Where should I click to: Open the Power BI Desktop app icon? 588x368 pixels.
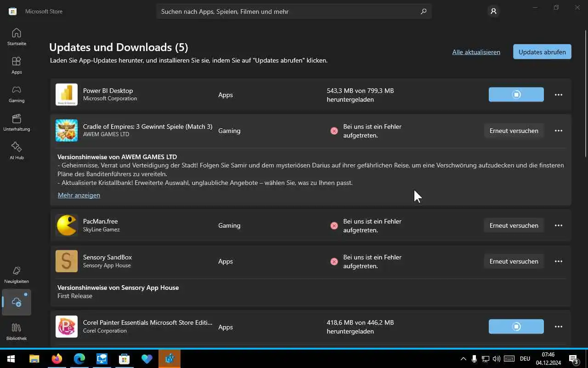click(x=67, y=95)
